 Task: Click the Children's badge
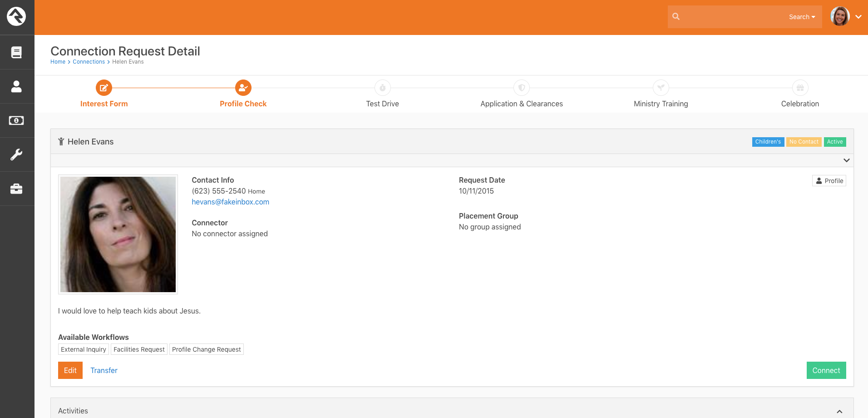768,142
